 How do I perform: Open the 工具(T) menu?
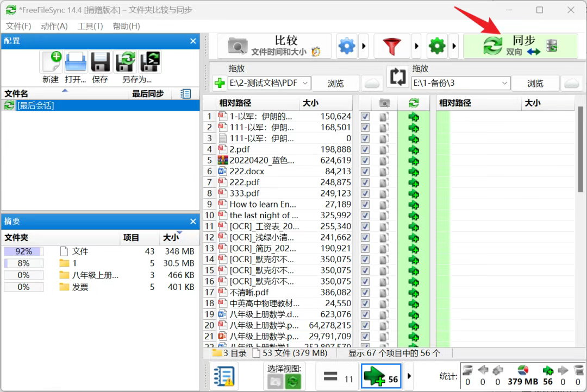(x=90, y=26)
